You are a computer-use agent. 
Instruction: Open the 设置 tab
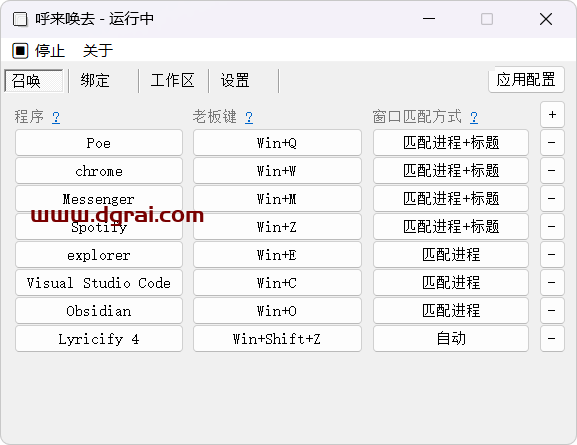coord(235,81)
